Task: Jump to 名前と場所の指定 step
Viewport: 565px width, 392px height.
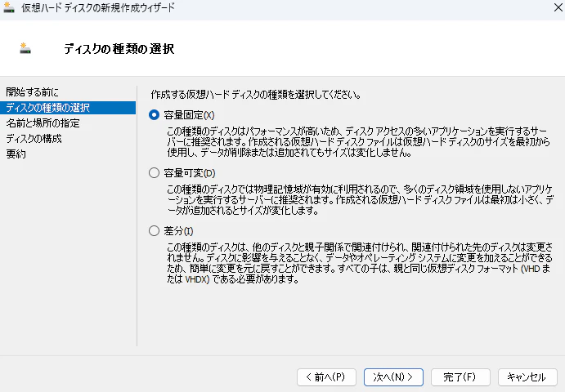Action: coord(43,123)
